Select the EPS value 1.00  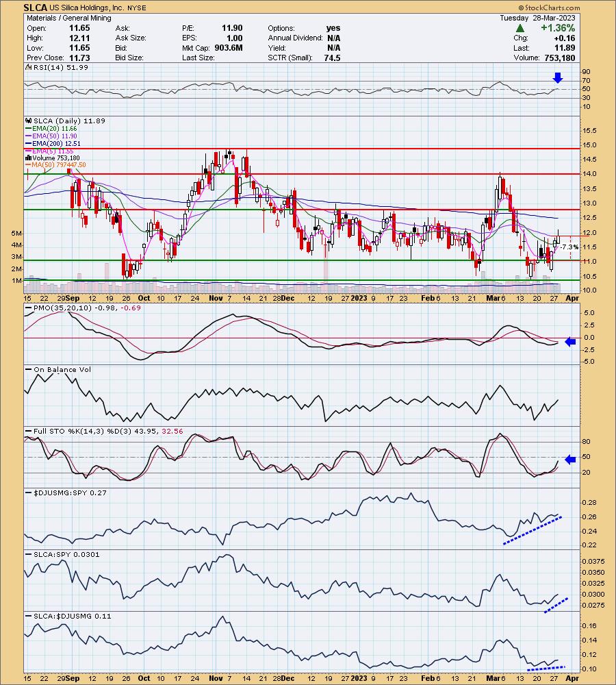coord(235,38)
